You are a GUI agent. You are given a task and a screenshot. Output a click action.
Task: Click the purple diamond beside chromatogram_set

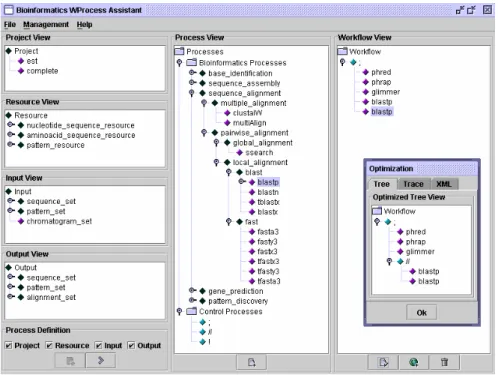click(x=21, y=221)
